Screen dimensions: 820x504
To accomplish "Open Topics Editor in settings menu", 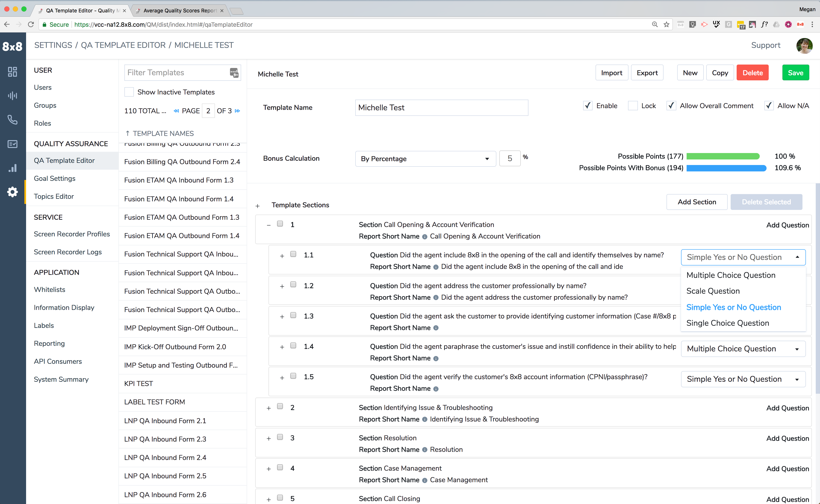I will [x=54, y=196].
